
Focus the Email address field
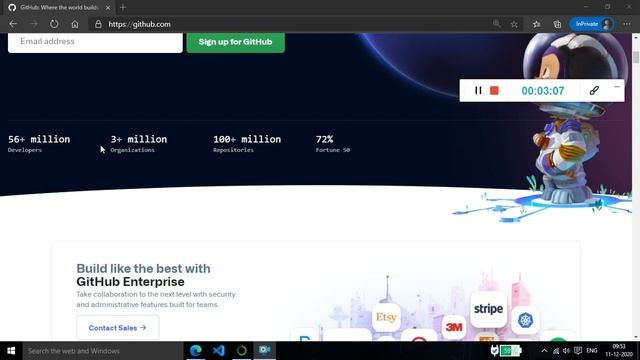(x=95, y=42)
